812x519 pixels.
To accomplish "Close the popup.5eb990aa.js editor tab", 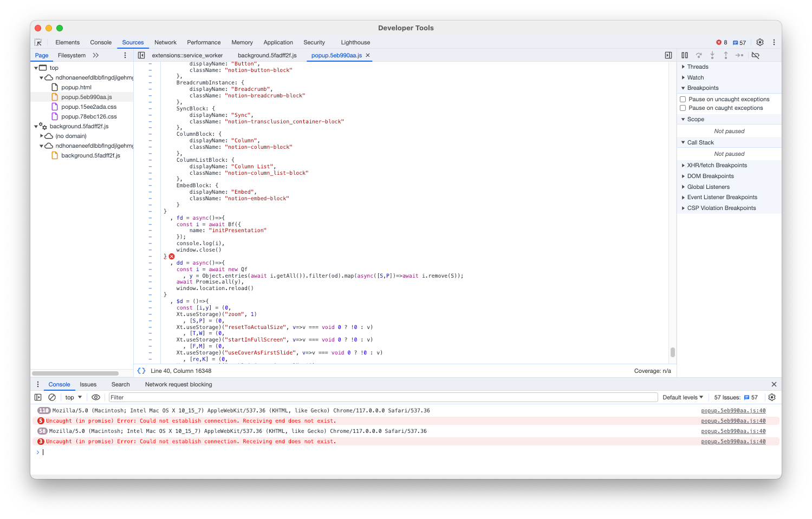I will 368,55.
